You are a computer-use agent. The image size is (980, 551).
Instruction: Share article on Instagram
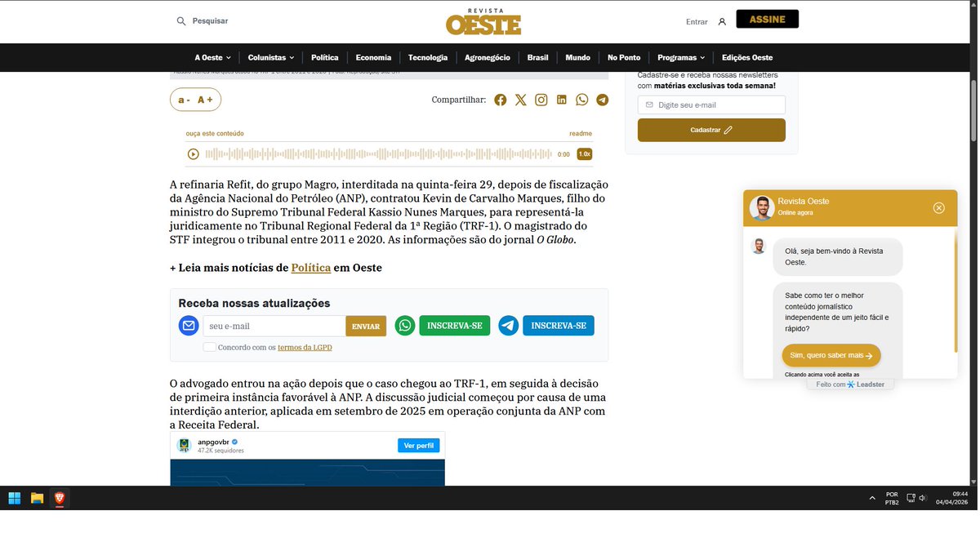coord(541,100)
